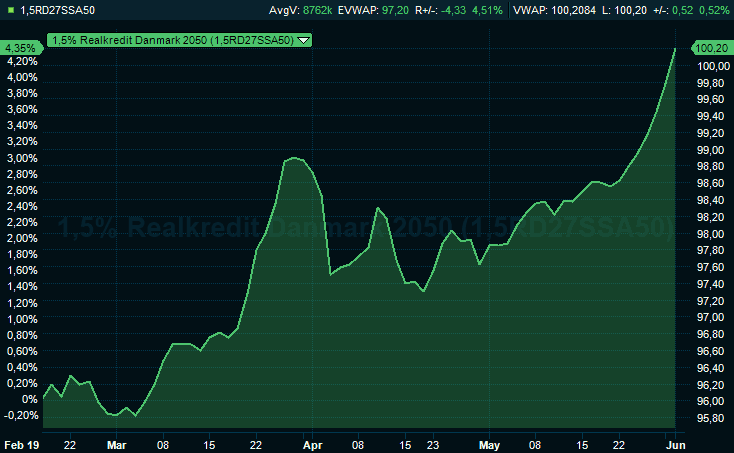The width and height of the screenshot is (734, 453).
Task: Click the Apr date label on time axis
Action: coord(313,443)
